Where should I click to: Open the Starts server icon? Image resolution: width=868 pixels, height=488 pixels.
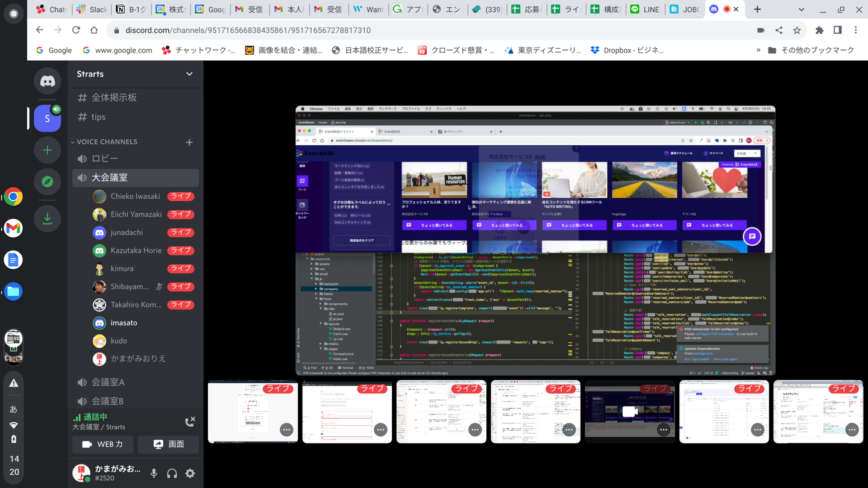coord(47,118)
